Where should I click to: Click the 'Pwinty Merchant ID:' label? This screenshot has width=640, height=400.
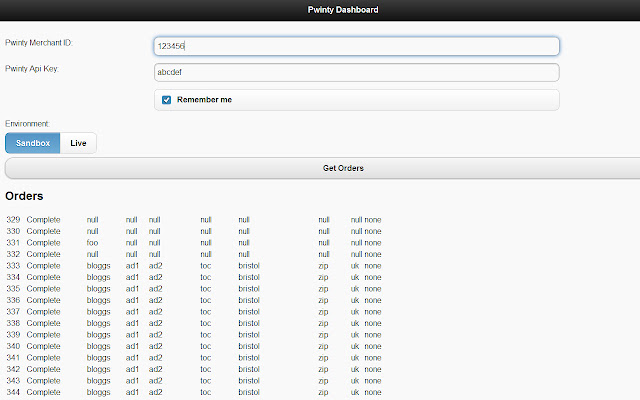[39, 43]
